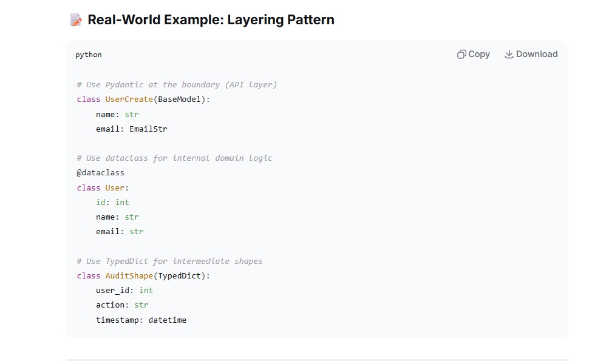Download the python code snippet
Screen dimensions: 609x364
click(x=531, y=55)
